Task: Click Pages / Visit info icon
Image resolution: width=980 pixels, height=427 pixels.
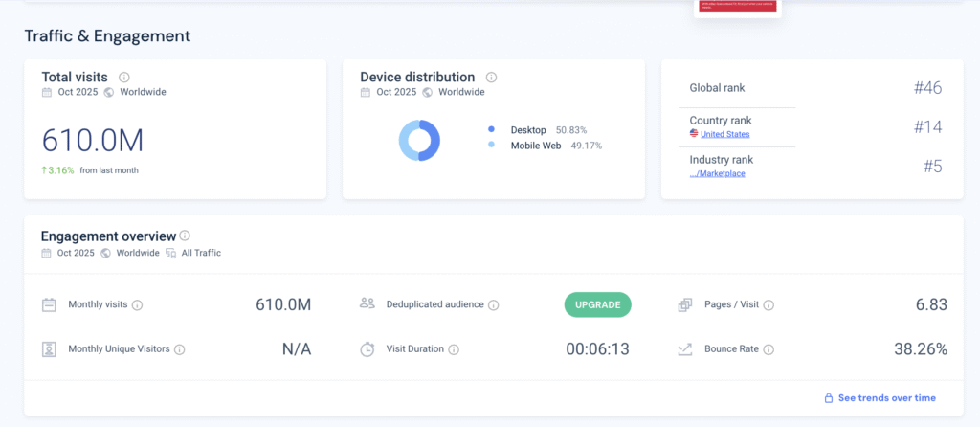Action: tap(768, 305)
